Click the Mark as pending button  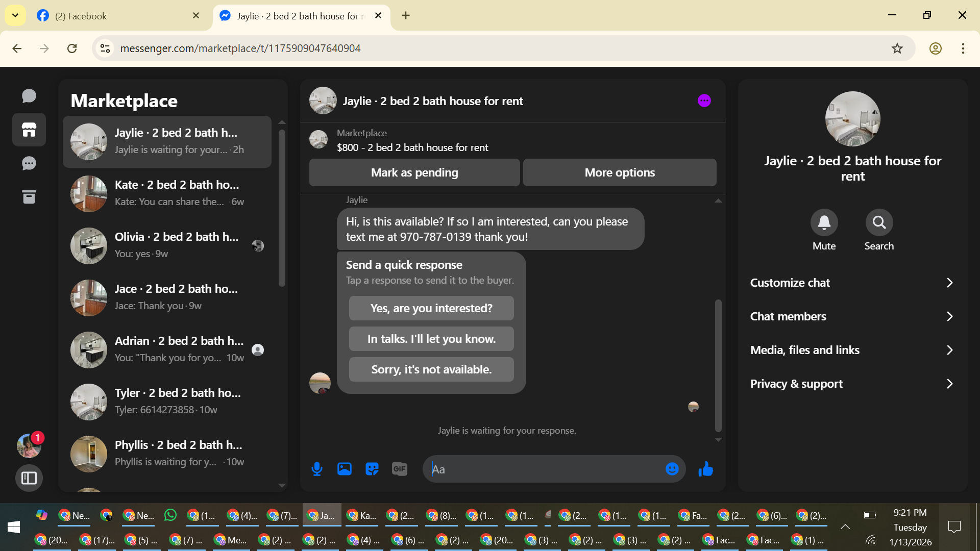coord(414,172)
